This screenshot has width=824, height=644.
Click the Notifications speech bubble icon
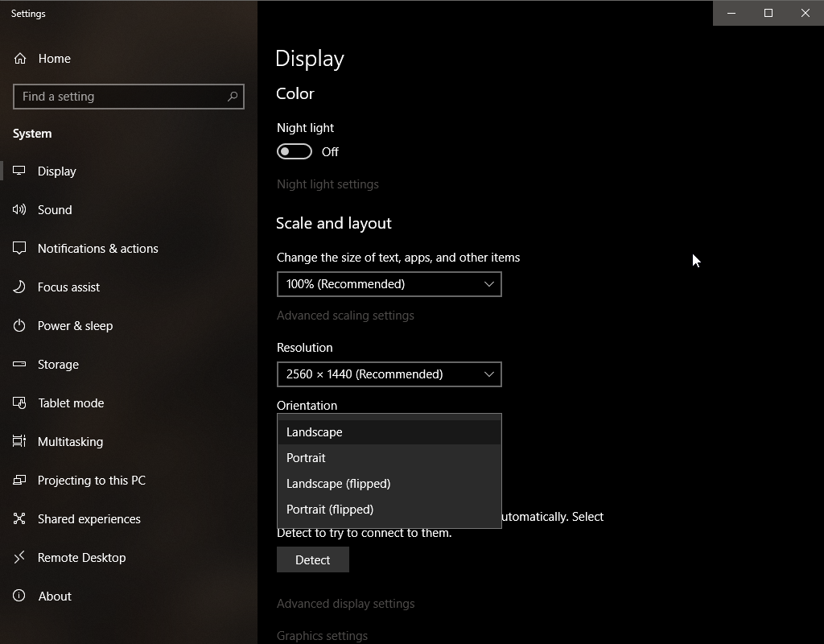[x=19, y=248]
